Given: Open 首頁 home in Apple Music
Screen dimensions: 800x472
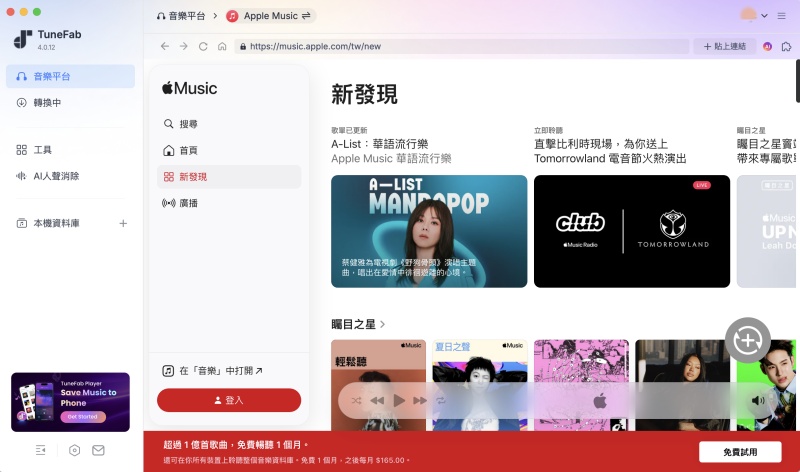Looking at the screenshot, I should pyautogui.click(x=229, y=151).
